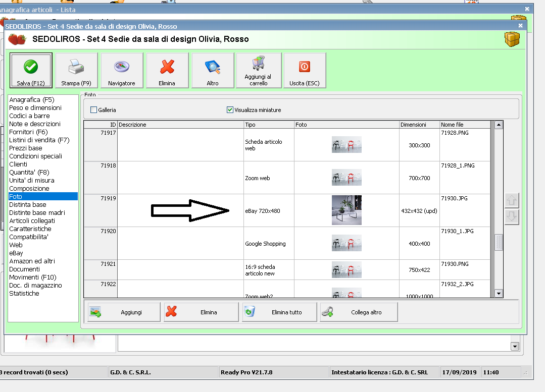
Task: Click the red X Elimina toolbar button
Action: tap(167, 70)
